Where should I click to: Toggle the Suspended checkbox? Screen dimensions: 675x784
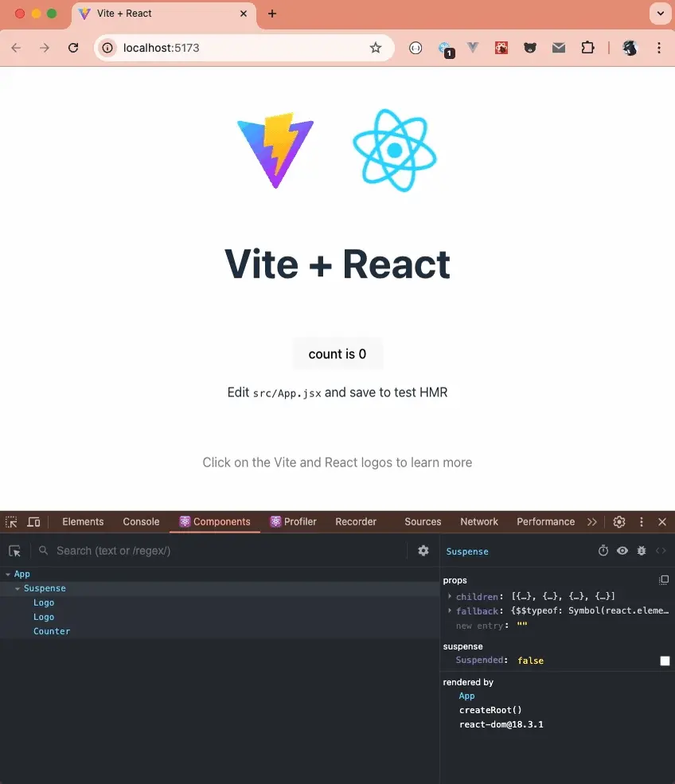(665, 661)
